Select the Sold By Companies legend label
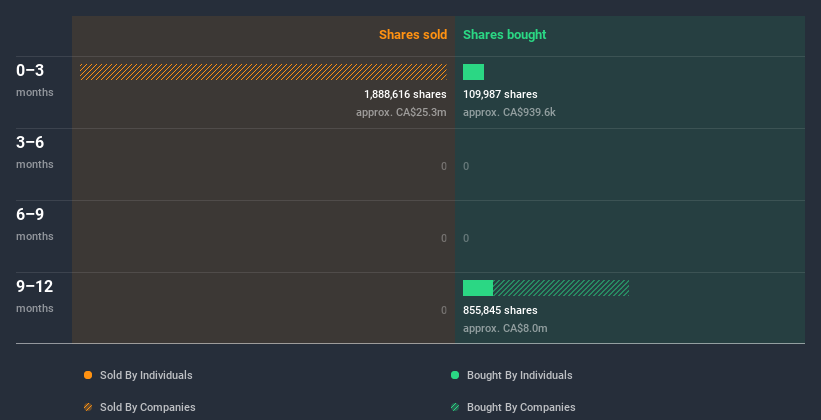Screen dimensions: 821x420 click(x=148, y=407)
